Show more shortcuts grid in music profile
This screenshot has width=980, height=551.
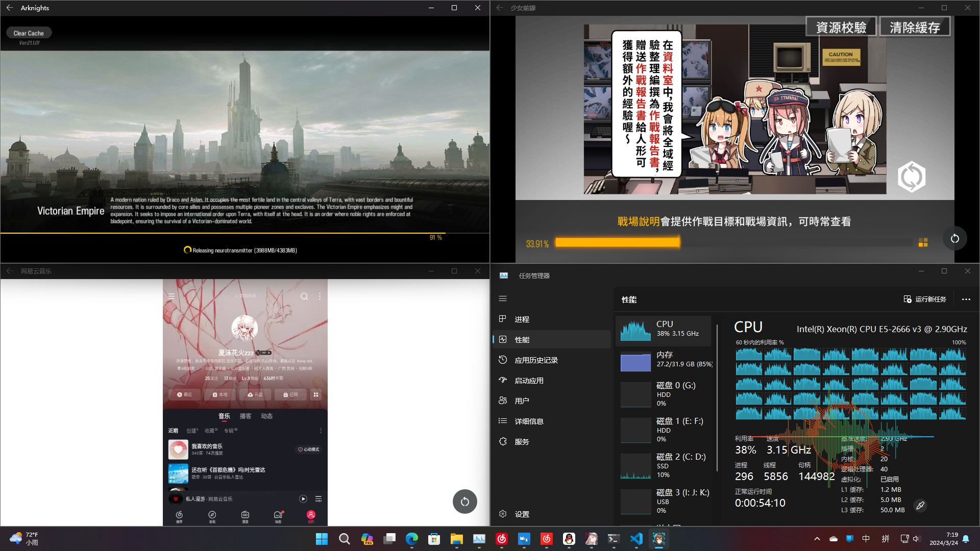click(316, 394)
